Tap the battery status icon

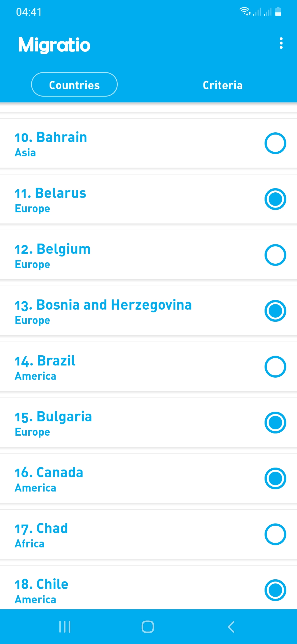pyautogui.click(x=278, y=12)
